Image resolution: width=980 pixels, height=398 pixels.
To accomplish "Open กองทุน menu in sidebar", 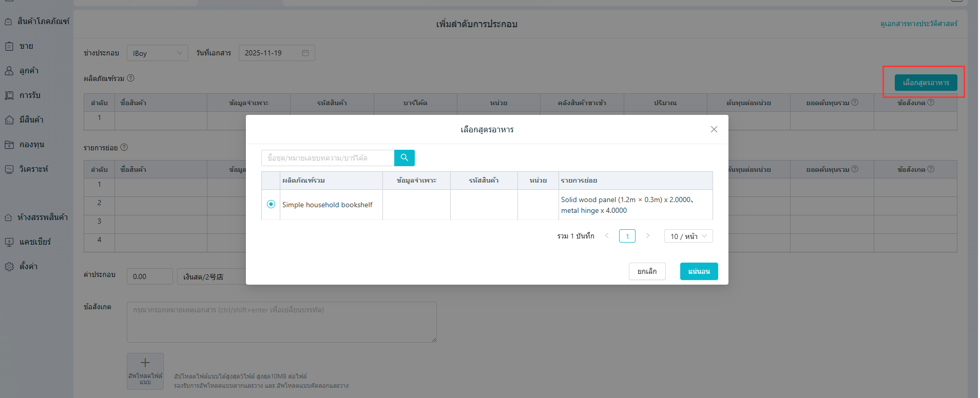I will point(31,145).
